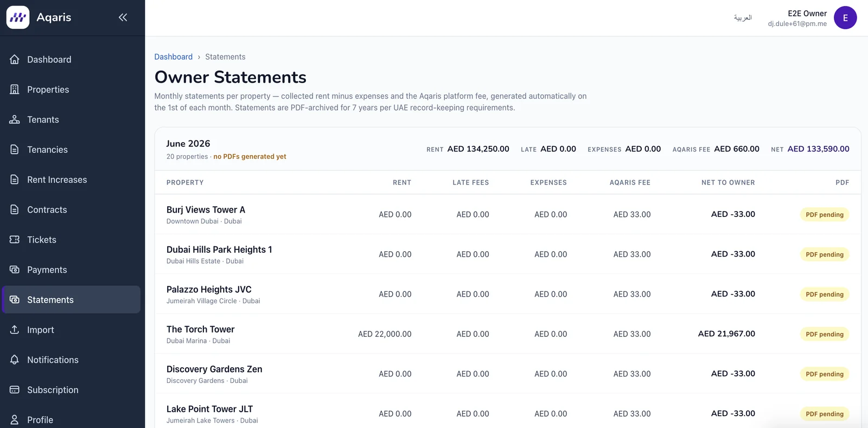The height and width of the screenshot is (428, 868).
Task: Select Lake Point Tower JLT property name
Action: pyautogui.click(x=209, y=409)
